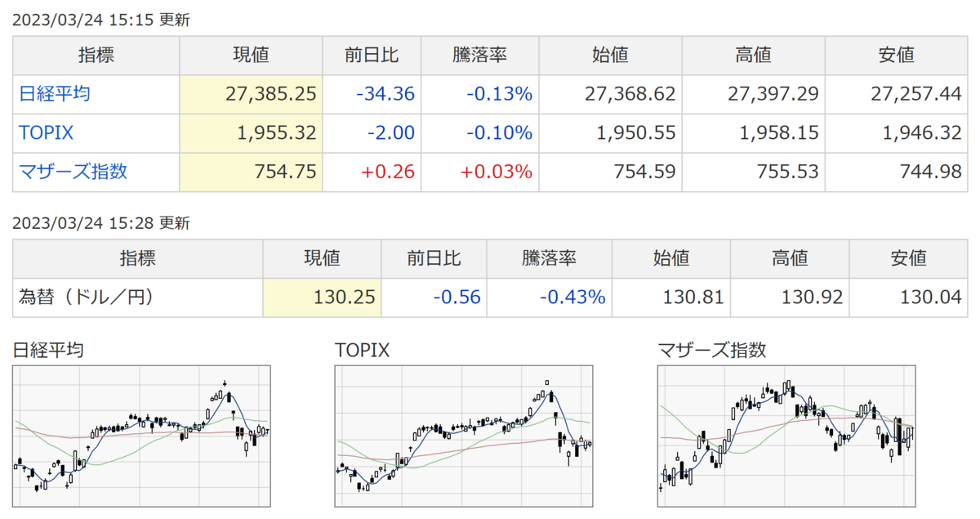
Task: Click the 日経平均 chart thumbnail
Action: pos(142,436)
